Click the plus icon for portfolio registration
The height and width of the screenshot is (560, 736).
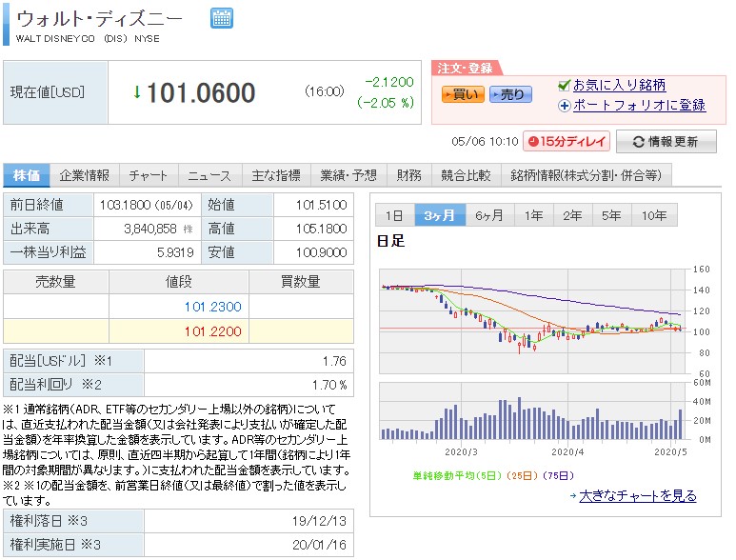[x=565, y=106]
